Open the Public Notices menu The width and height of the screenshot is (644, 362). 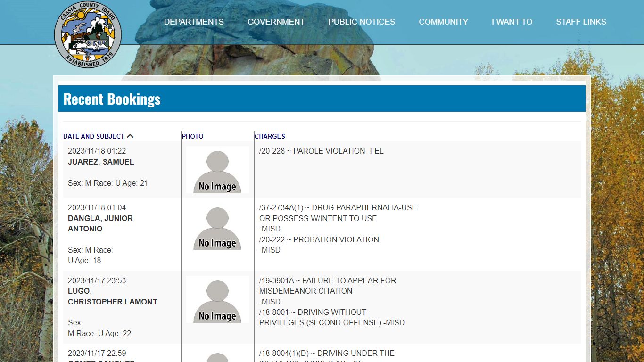(362, 22)
